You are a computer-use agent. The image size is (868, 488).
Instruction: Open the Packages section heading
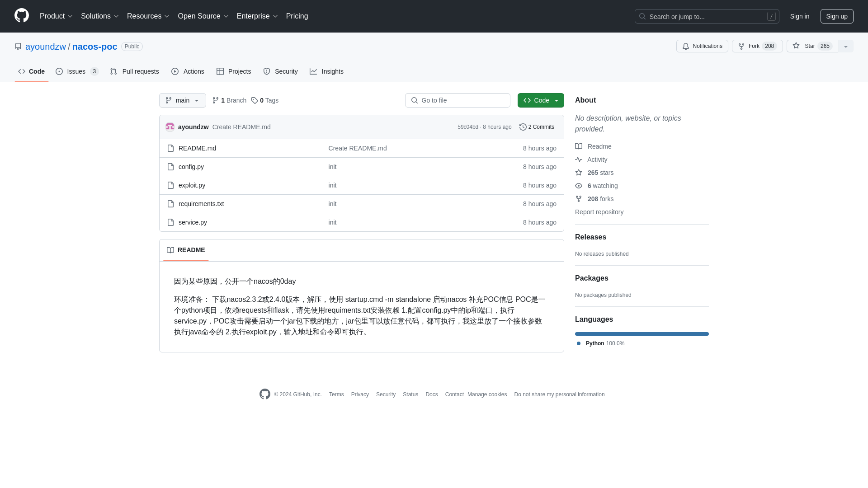tap(591, 278)
